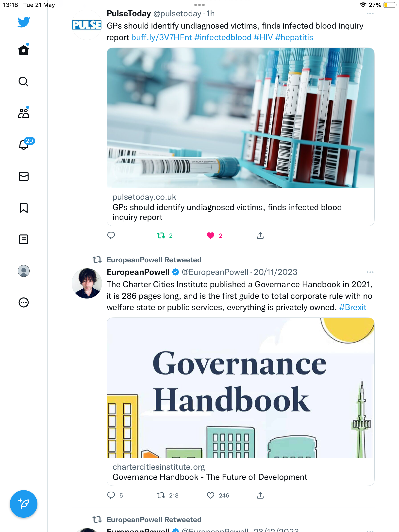Viewport: 399px width, 532px height.
Task: Open more options on PulseToday tweet
Action: (x=370, y=14)
